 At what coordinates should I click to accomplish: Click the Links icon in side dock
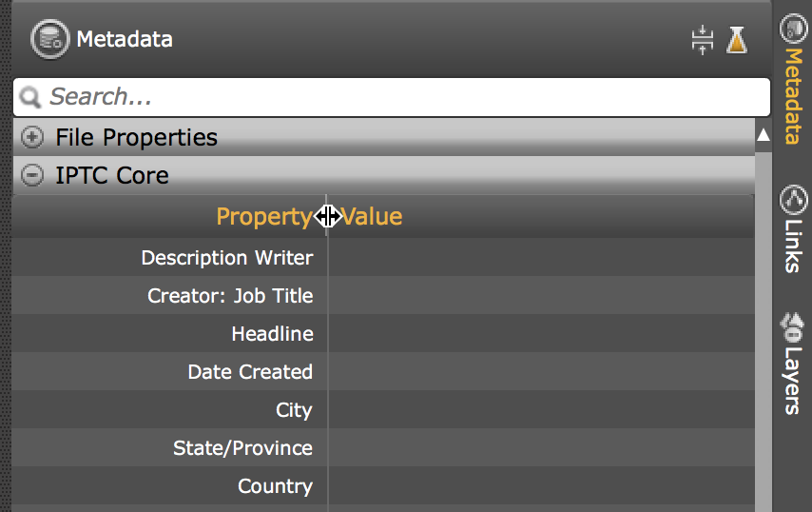pyautogui.click(x=792, y=200)
